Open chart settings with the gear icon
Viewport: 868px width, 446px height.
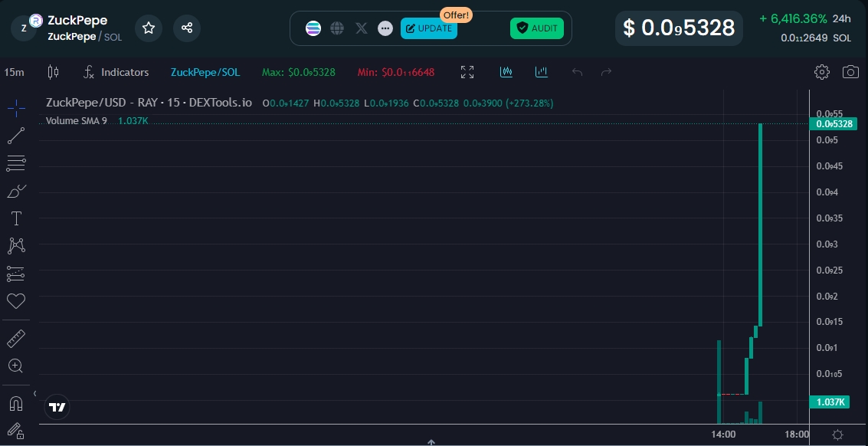(x=821, y=72)
